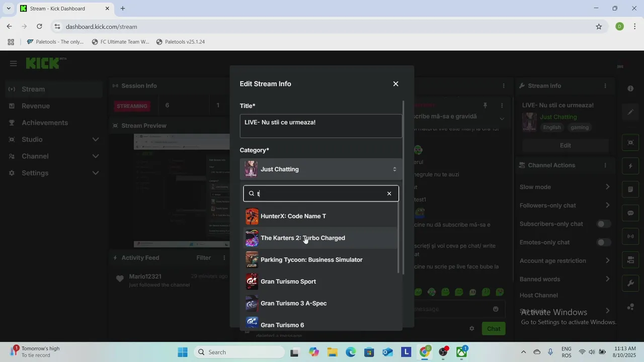
Task: Expand the Channel sidebar section
Action: pos(54,156)
